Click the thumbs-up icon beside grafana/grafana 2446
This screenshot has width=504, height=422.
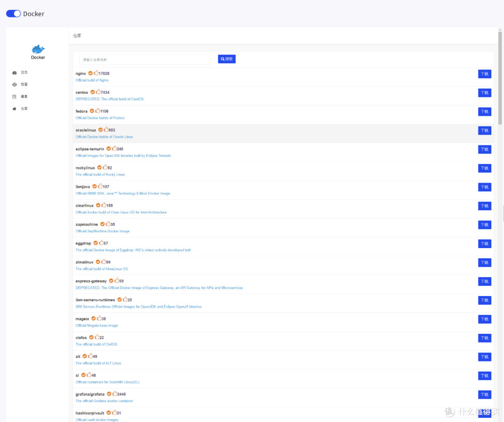coord(115,394)
